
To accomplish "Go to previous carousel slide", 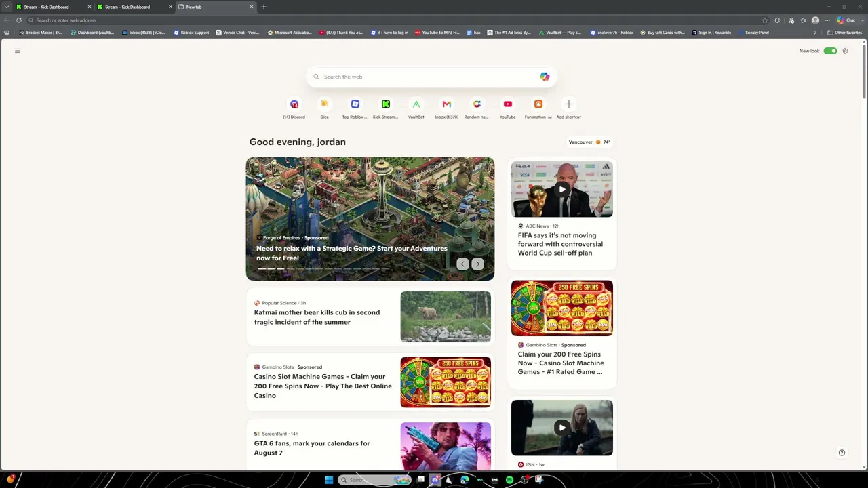I will coord(462,264).
